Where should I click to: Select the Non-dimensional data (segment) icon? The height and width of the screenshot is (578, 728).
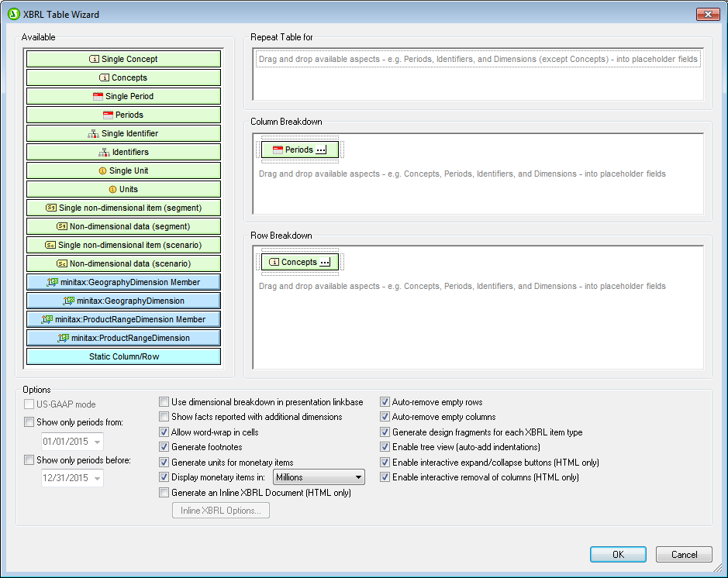pos(62,226)
